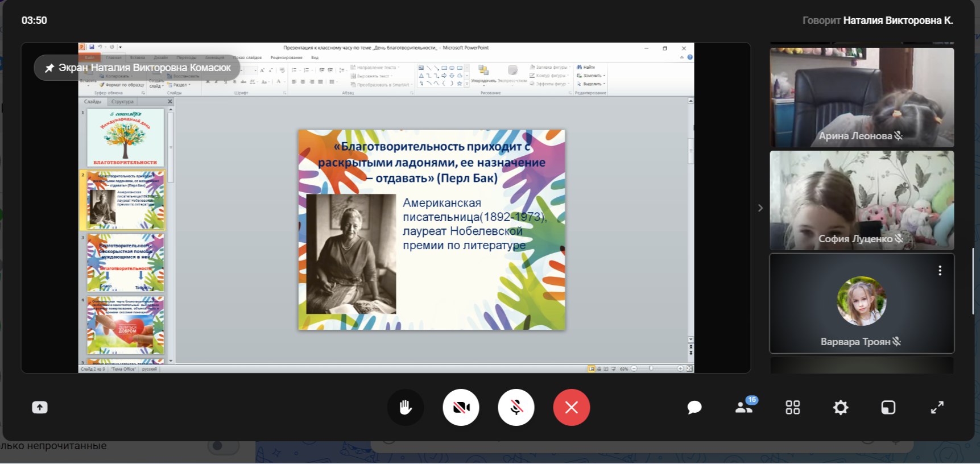Viewport: 980px width, 464px height.
Task: Open the 'Рецензирование' ribbon tab
Action: [x=286, y=57]
